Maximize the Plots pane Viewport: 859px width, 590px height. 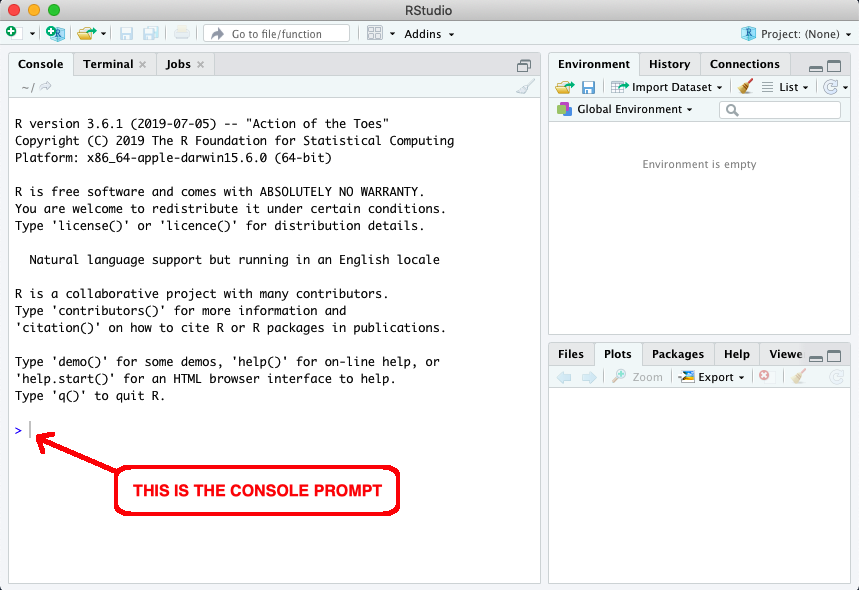(x=834, y=356)
